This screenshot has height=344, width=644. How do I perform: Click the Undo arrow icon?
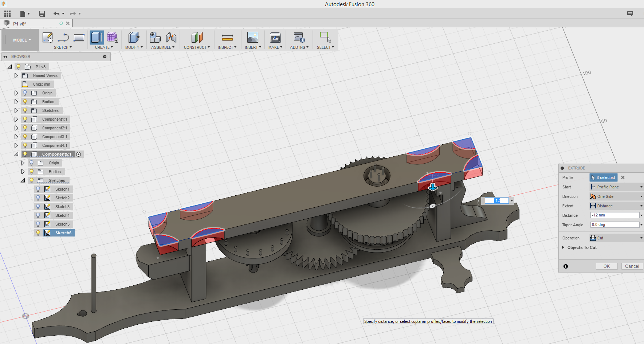(56, 14)
